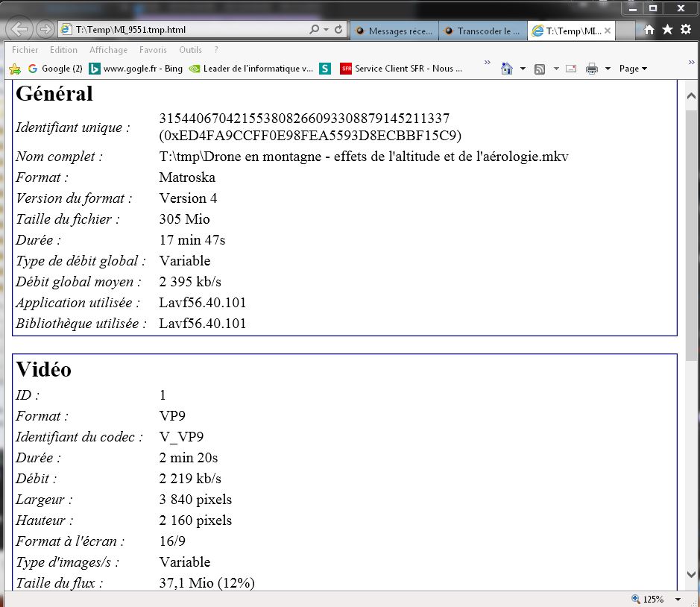Open the ? help menu
The image size is (700, 607).
216,50
